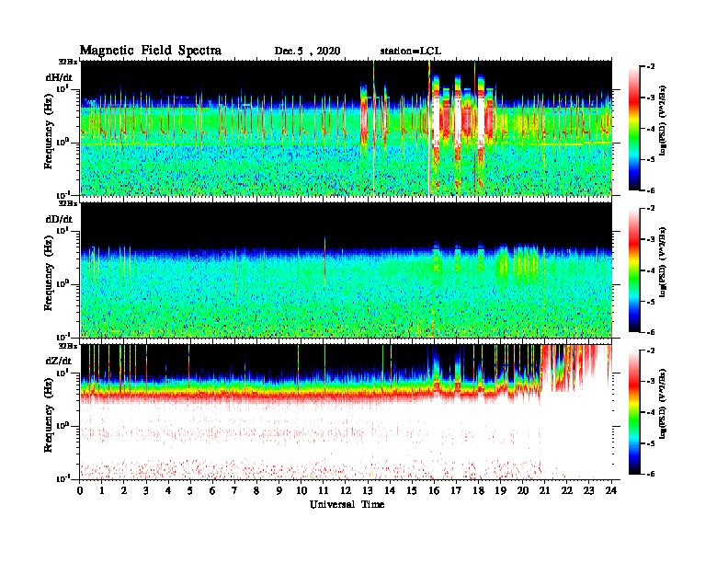
Task: Select the dH/dt panel label
Action: [x=59, y=77]
